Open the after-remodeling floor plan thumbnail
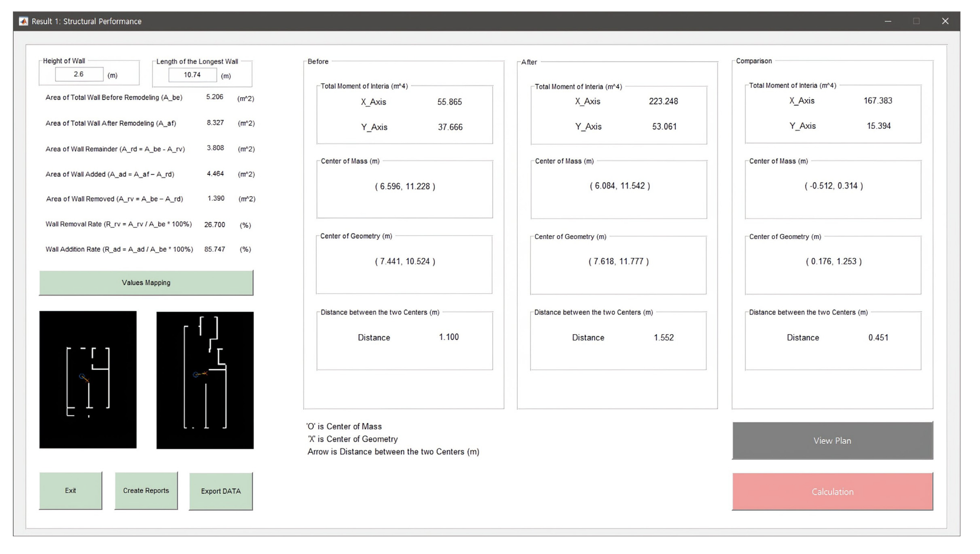The image size is (980, 554). coord(205,380)
